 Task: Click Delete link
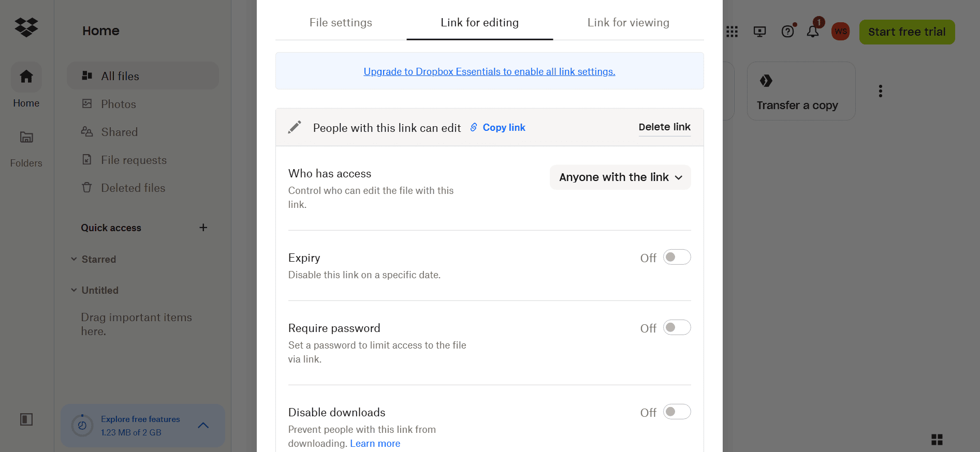coord(665,127)
